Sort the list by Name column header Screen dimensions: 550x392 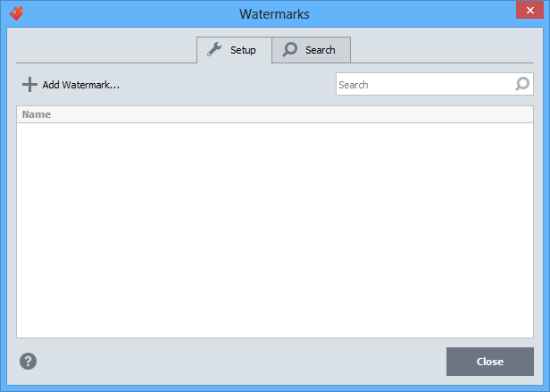[37, 114]
